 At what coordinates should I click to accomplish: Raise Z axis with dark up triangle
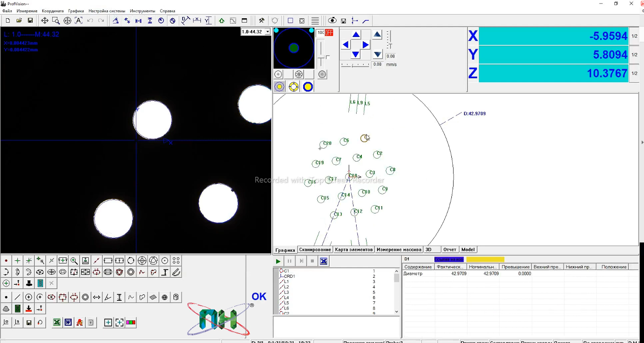[377, 35]
